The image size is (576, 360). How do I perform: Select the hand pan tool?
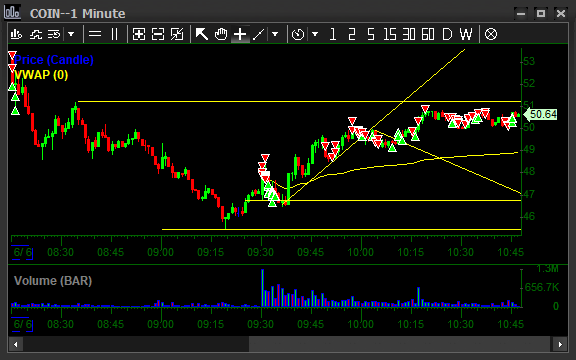click(221, 35)
